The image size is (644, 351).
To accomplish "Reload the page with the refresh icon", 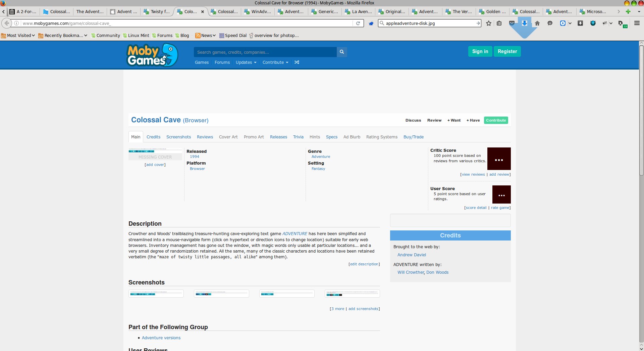I will [358, 24].
